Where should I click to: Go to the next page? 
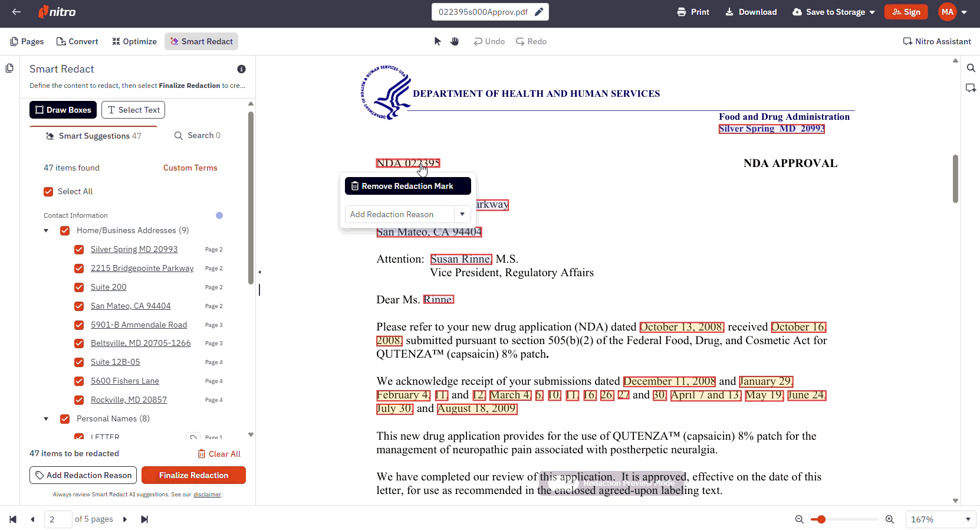(x=124, y=519)
